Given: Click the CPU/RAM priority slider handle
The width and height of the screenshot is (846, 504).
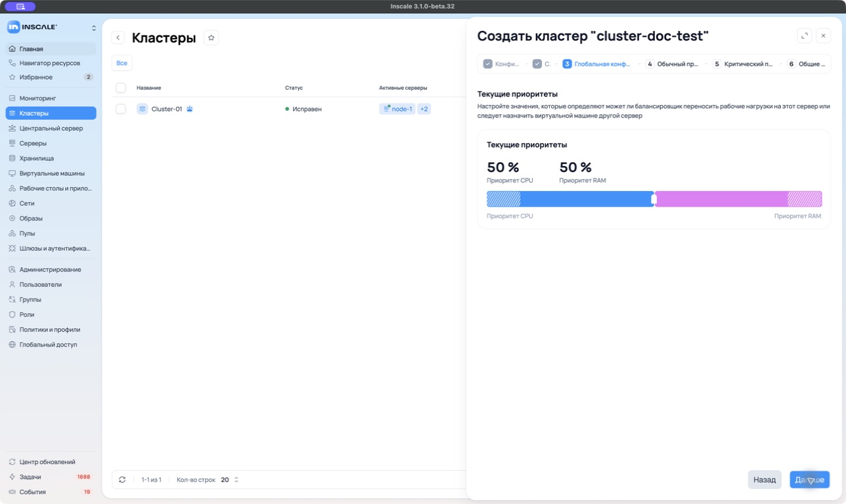Looking at the screenshot, I should tap(654, 199).
